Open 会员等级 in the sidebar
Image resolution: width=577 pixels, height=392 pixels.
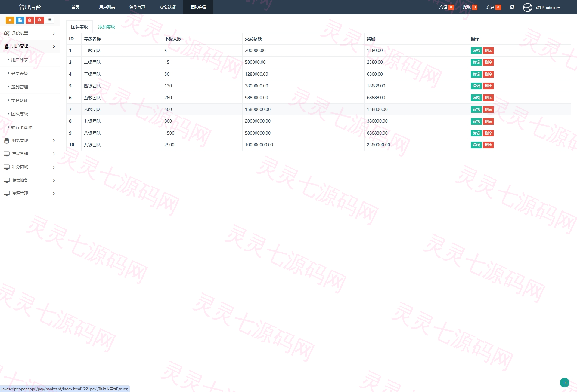point(20,73)
